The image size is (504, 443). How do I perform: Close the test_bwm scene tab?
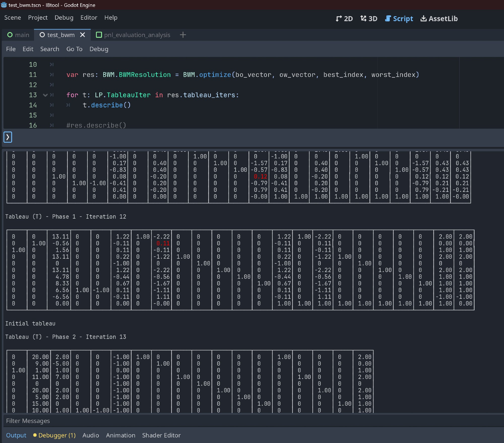click(82, 35)
